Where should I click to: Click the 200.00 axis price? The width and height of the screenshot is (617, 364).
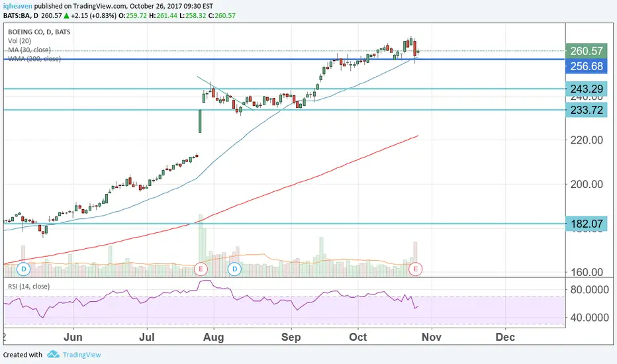pyautogui.click(x=587, y=184)
